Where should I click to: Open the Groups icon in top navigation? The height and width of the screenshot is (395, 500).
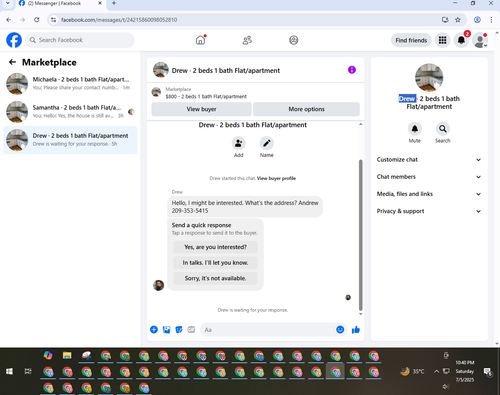[293, 40]
